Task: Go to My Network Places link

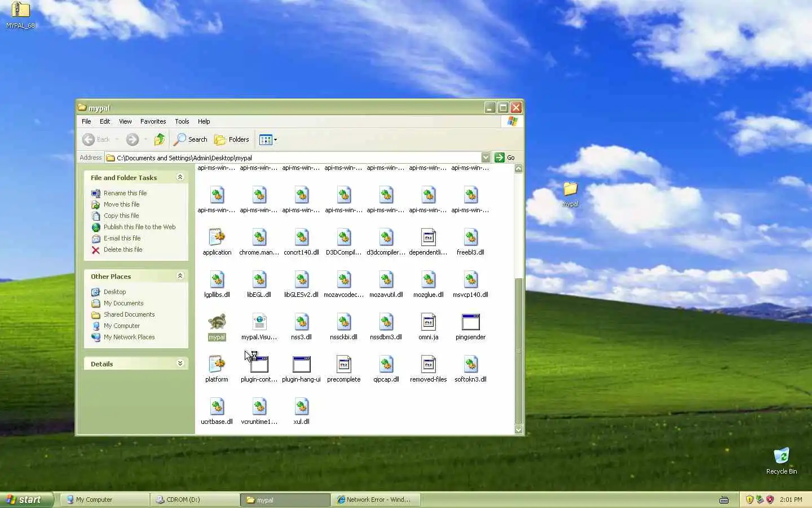Action: tap(129, 337)
